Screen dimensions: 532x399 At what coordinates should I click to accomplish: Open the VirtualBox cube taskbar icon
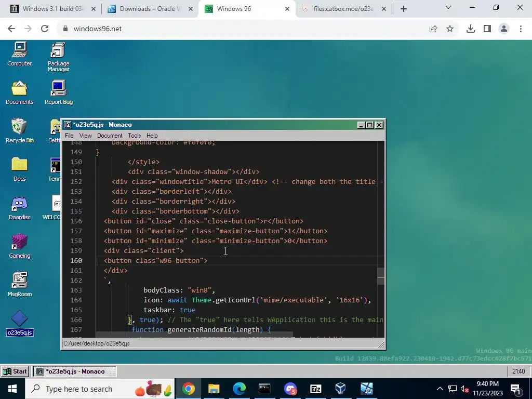tap(341, 389)
